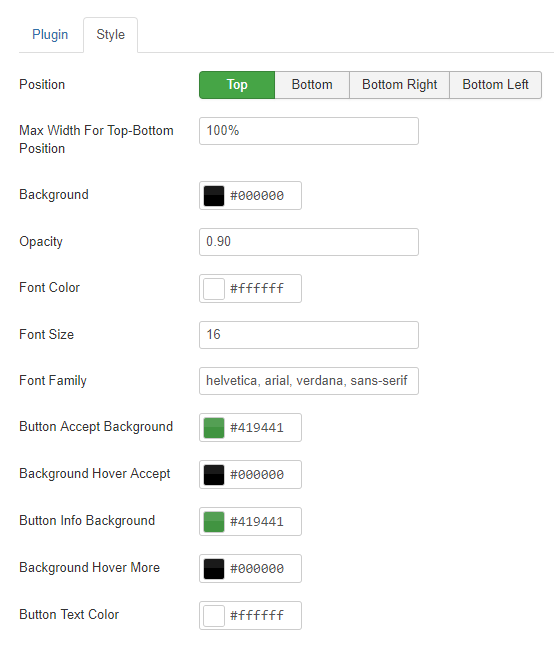Select the Style tab
This screenshot has width=554, height=651.
pyautogui.click(x=110, y=34)
